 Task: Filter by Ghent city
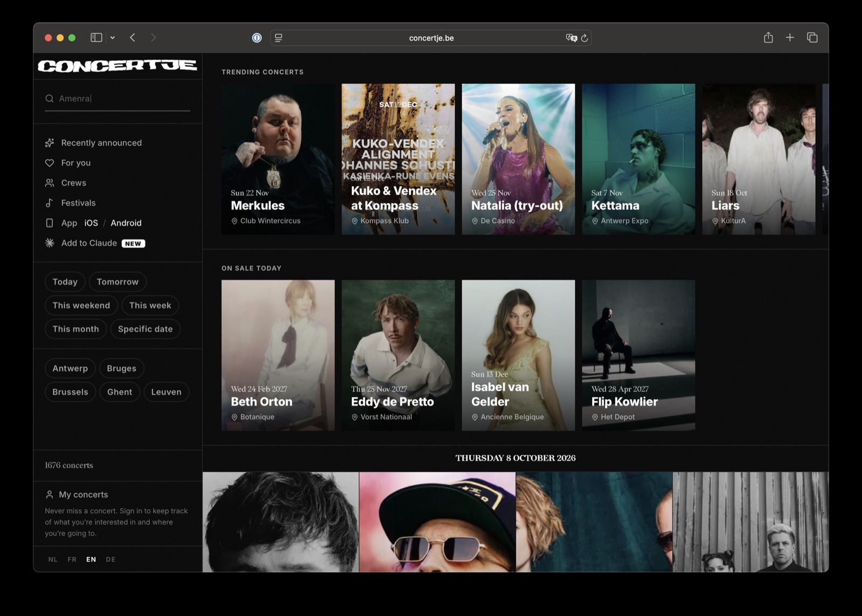click(x=120, y=392)
